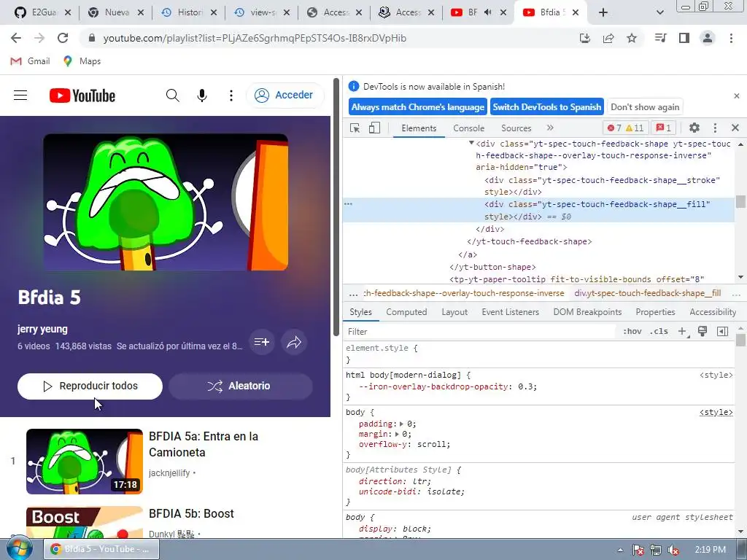
Task: Open Chrome three-dot menu
Action: [x=731, y=38]
